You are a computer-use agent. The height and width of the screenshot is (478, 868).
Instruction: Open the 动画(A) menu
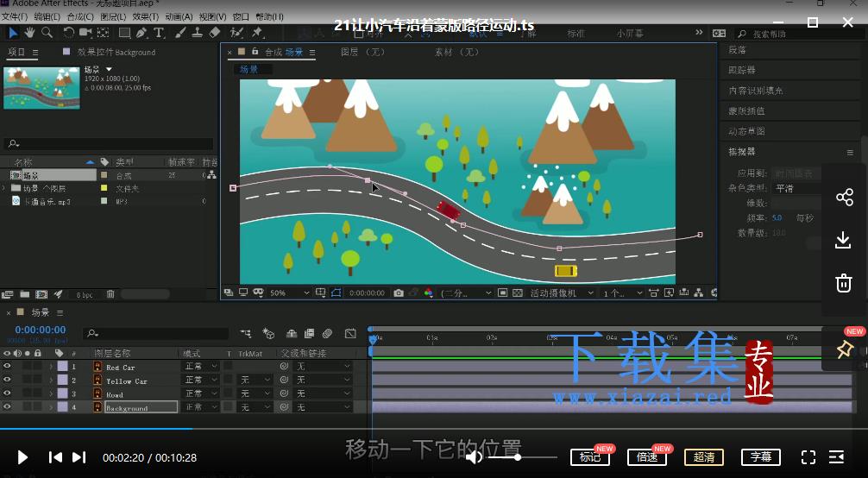(x=179, y=17)
